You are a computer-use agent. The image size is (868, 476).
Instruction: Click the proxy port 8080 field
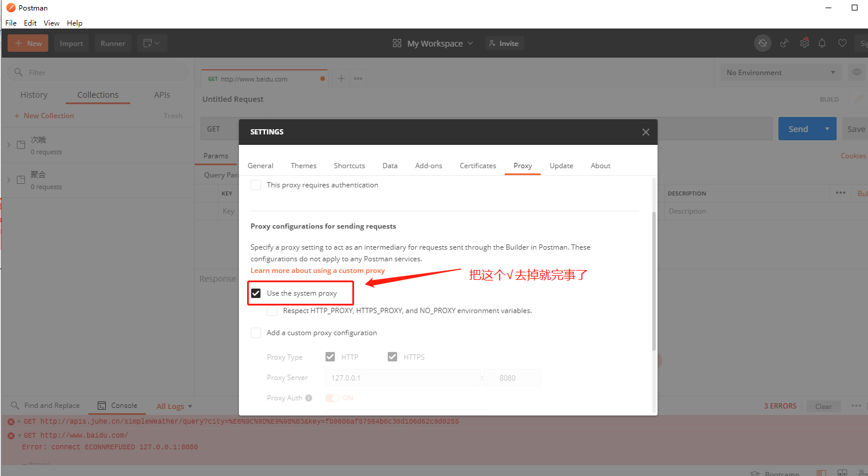512,378
